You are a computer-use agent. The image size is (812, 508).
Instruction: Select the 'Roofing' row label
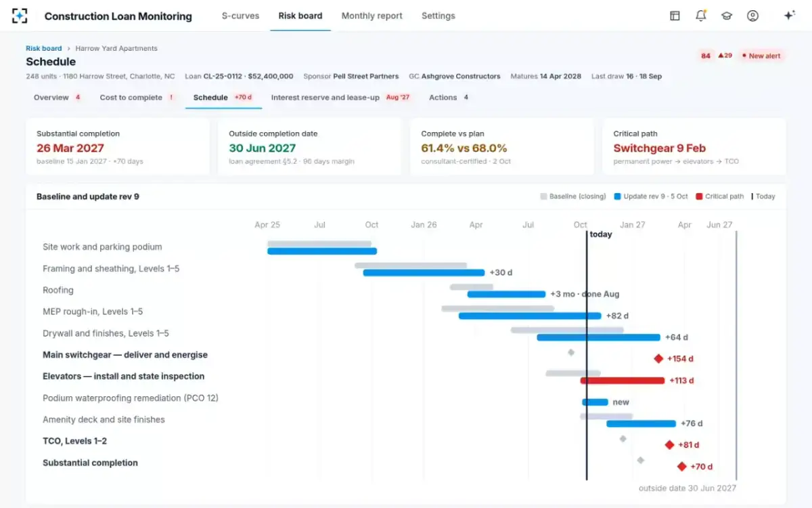pyautogui.click(x=58, y=290)
